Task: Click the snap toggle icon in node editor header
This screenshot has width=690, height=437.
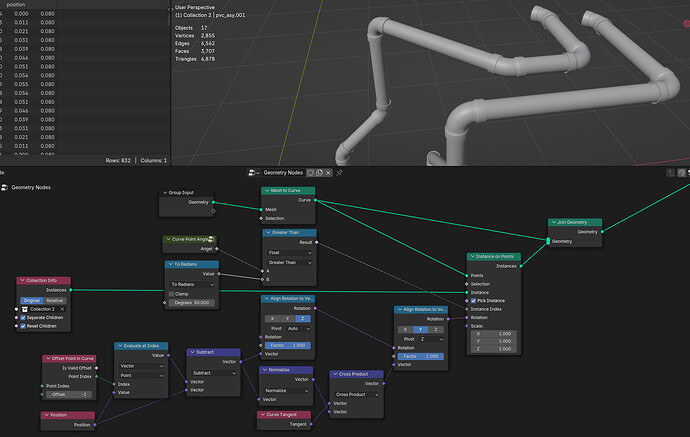Action: pyautogui.click(x=682, y=173)
